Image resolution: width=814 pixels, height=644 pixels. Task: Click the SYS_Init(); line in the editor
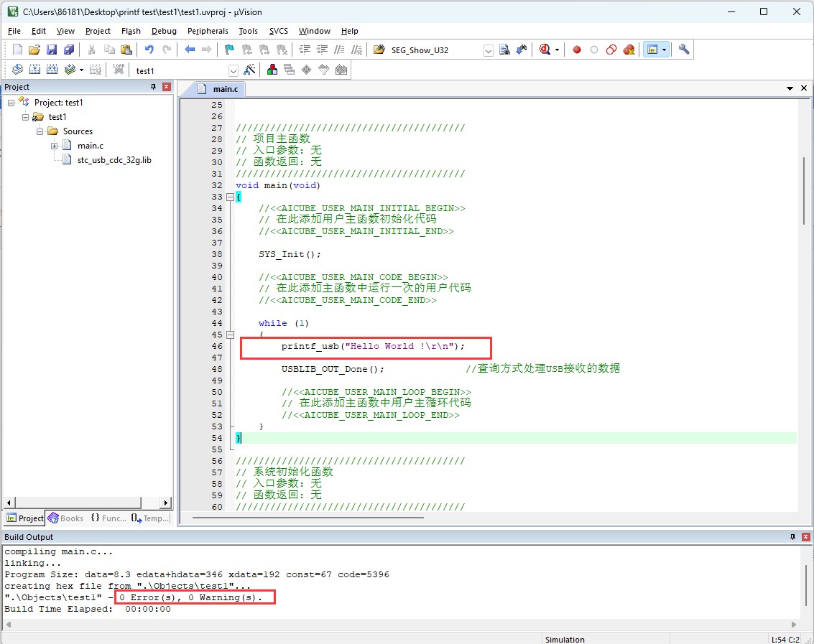(x=290, y=254)
